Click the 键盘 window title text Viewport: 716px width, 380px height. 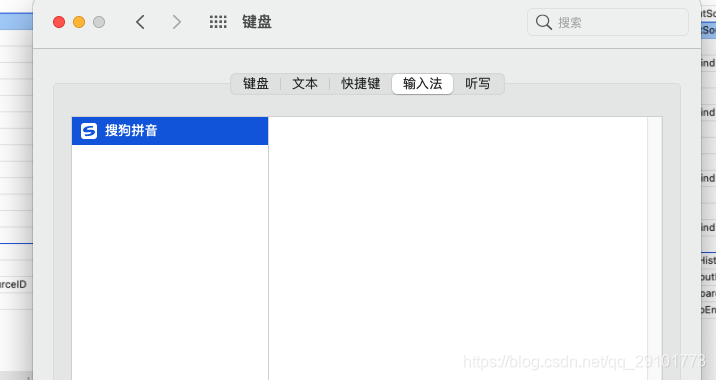(257, 22)
